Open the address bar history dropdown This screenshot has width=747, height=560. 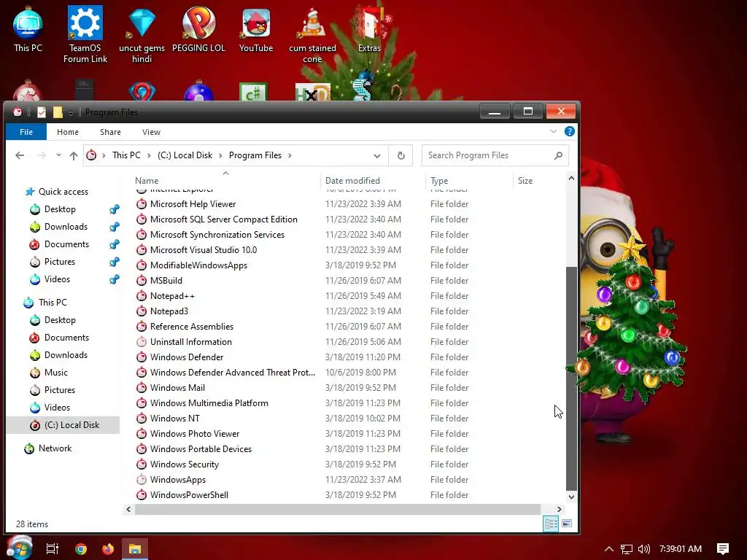(x=377, y=156)
